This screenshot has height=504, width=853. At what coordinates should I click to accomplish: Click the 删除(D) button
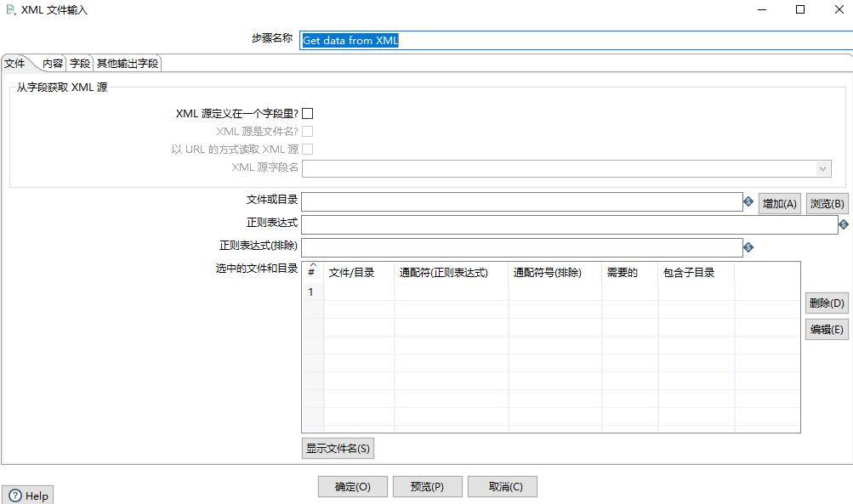825,303
